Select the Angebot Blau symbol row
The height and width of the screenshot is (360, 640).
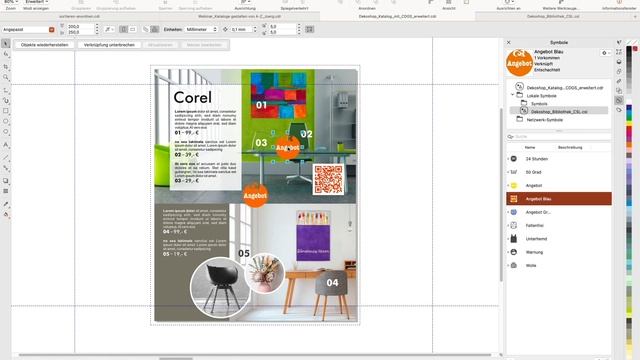(559, 199)
